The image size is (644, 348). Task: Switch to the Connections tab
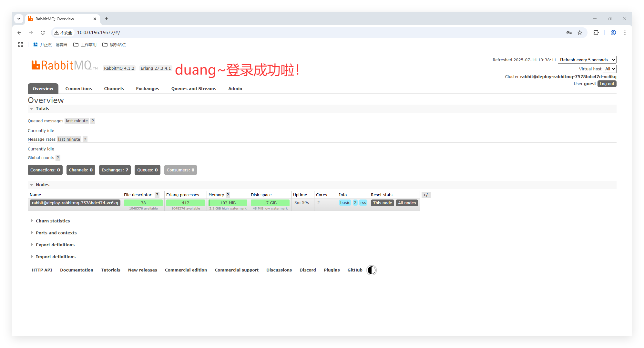pyautogui.click(x=79, y=89)
